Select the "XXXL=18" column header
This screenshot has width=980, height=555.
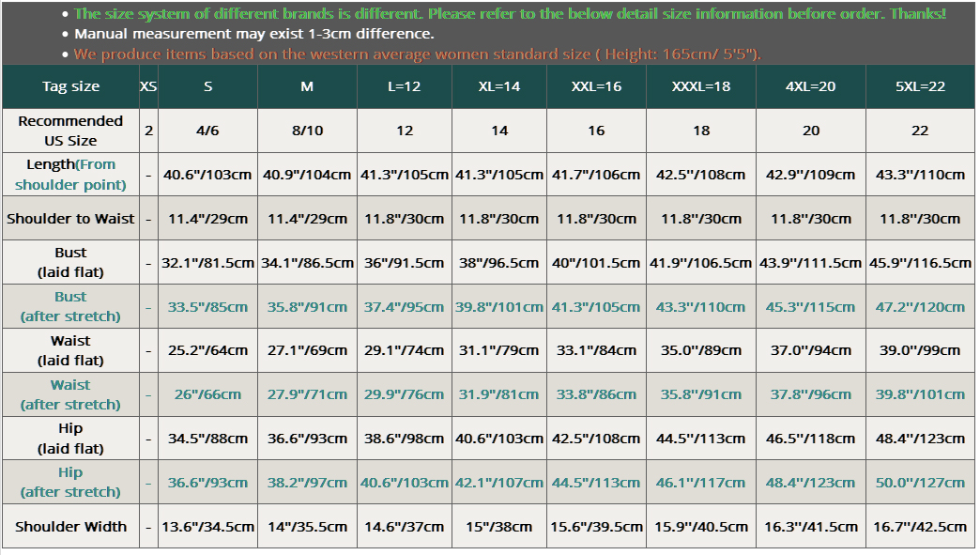tap(701, 86)
